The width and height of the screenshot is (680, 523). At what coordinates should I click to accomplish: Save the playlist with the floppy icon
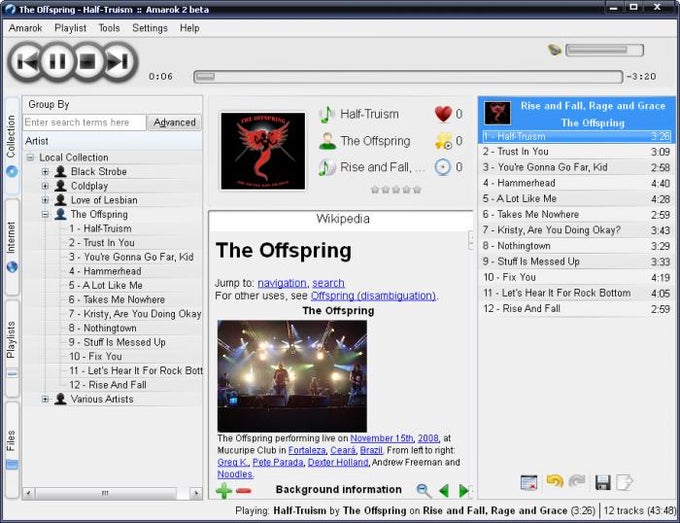[x=603, y=482]
